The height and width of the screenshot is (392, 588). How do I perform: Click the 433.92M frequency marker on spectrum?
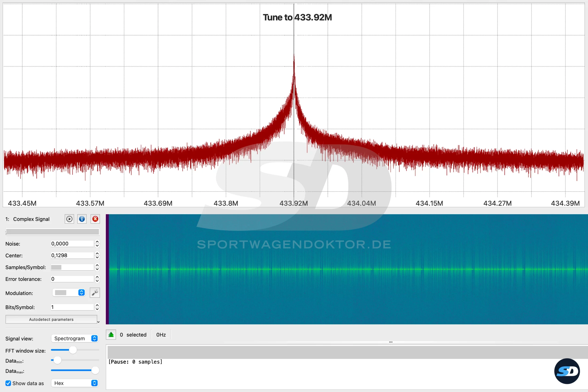click(x=294, y=203)
